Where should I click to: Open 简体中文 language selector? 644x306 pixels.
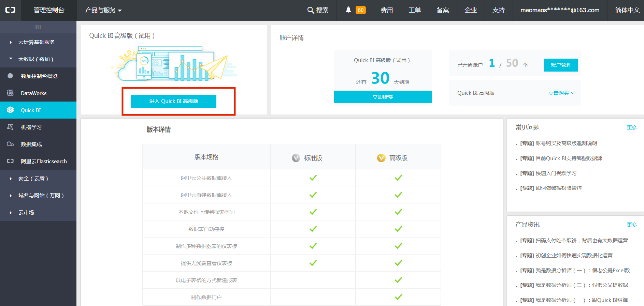click(627, 10)
